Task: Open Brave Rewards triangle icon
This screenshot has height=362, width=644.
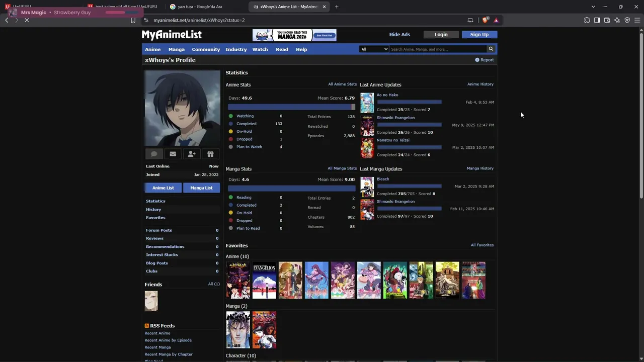Action: coord(496,20)
